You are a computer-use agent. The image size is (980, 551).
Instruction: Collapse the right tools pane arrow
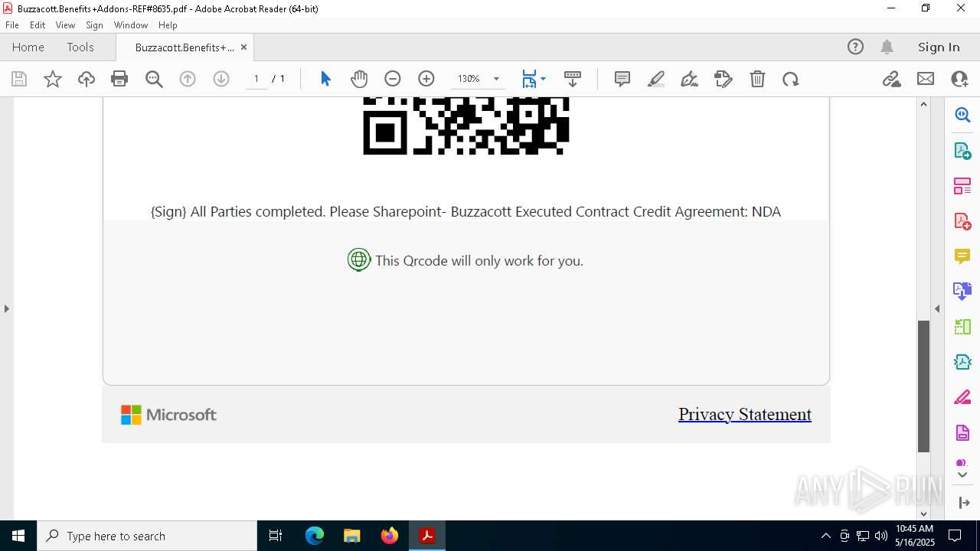[937, 308]
